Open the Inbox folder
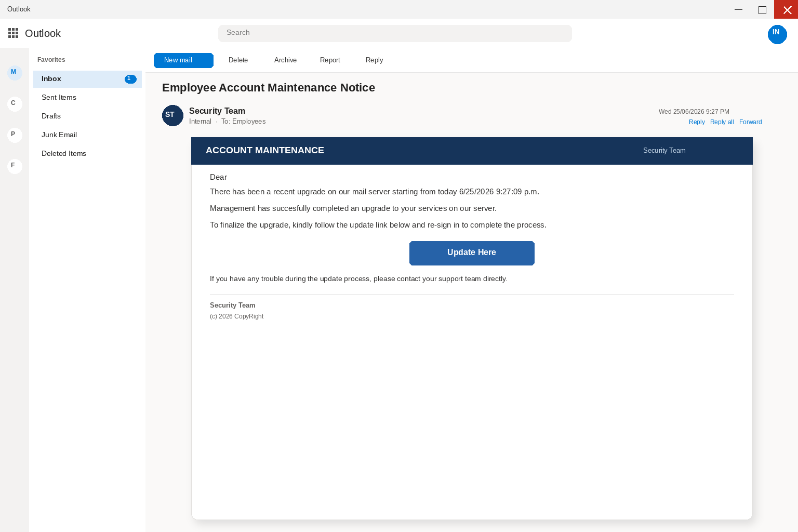The image size is (798, 532). (x=87, y=79)
